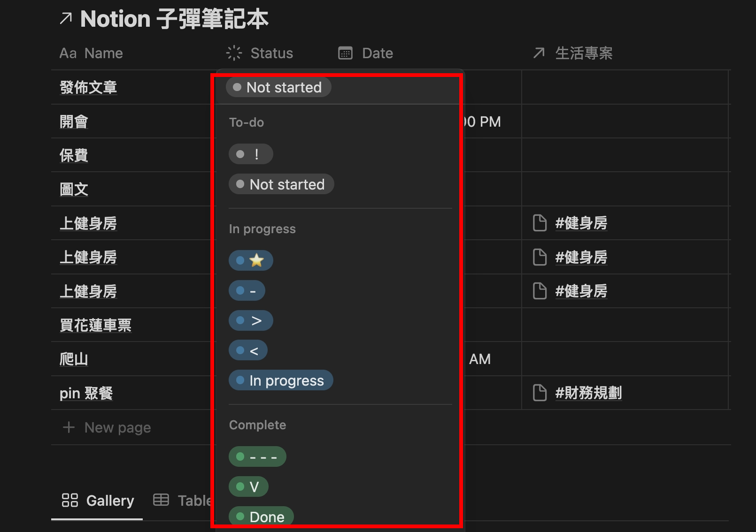
Task: Remove the selected Not started tag in the search field
Action: [x=279, y=87]
